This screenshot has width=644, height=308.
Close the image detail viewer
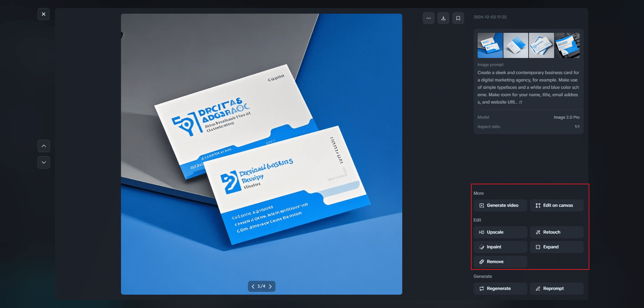[x=44, y=14]
